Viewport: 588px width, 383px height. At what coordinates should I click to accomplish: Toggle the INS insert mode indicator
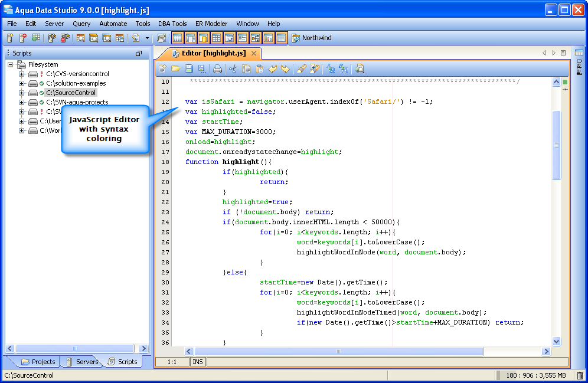[x=198, y=362]
